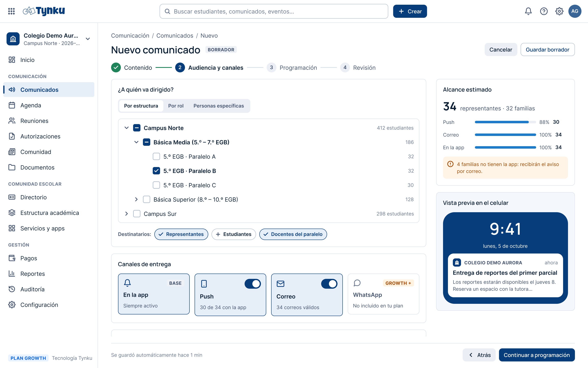Open Estructura académica in sidebar
Viewport: 588px width, 368px height.
(49, 213)
